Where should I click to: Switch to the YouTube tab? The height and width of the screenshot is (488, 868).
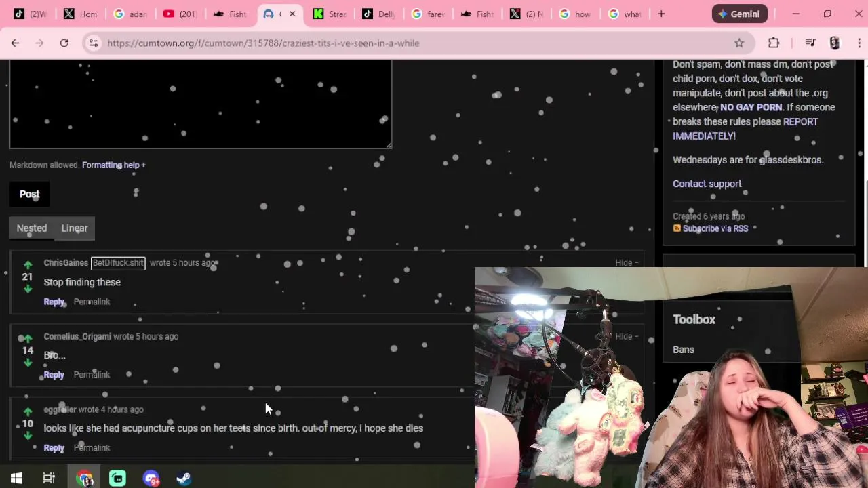tap(179, 14)
